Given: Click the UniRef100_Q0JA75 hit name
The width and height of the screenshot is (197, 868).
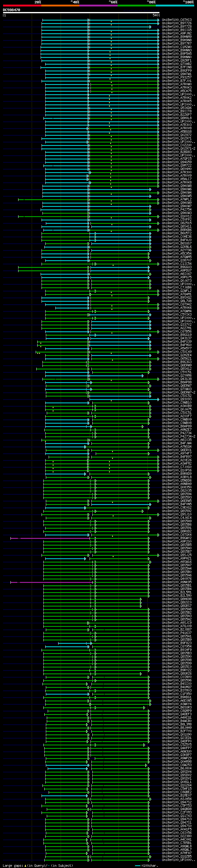Looking at the screenshot, I should click(x=177, y=410).
